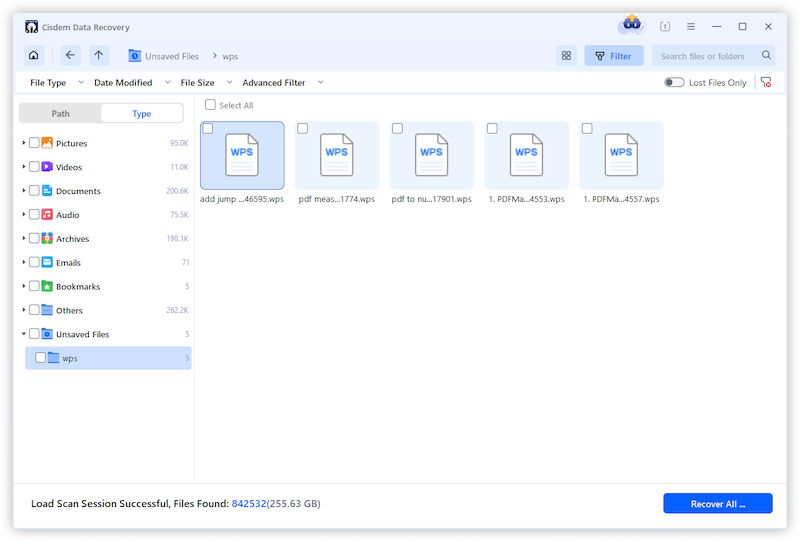Expand the Documents tree node arrow
The image size is (800, 542).
click(x=23, y=190)
